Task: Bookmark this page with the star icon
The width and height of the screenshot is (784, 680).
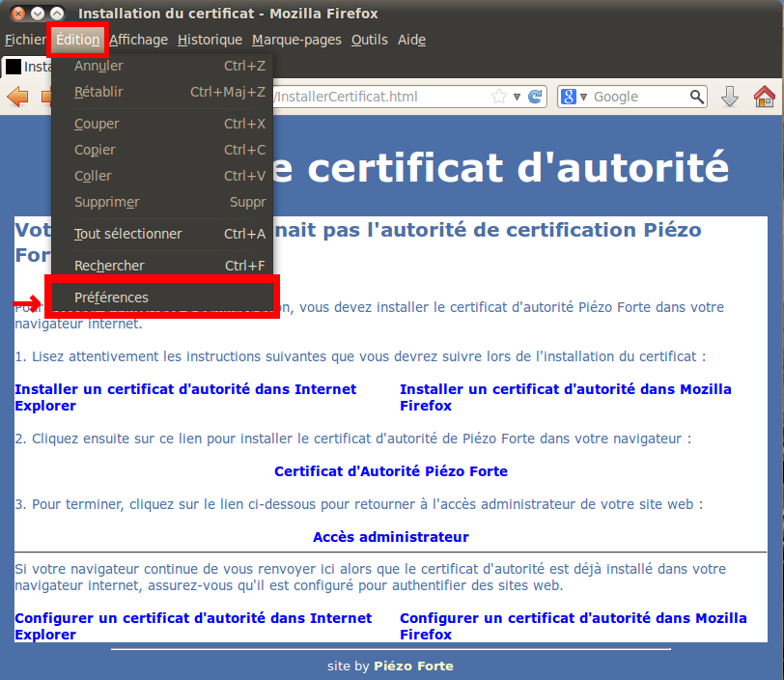Action: [x=498, y=97]
